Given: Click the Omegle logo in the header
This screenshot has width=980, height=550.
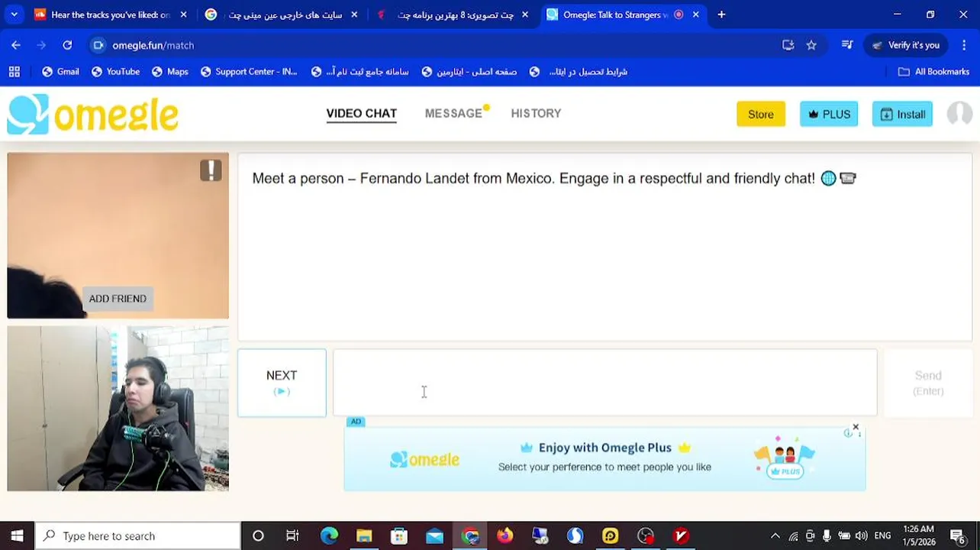Looking at the screenshot, I should point(92,115).
